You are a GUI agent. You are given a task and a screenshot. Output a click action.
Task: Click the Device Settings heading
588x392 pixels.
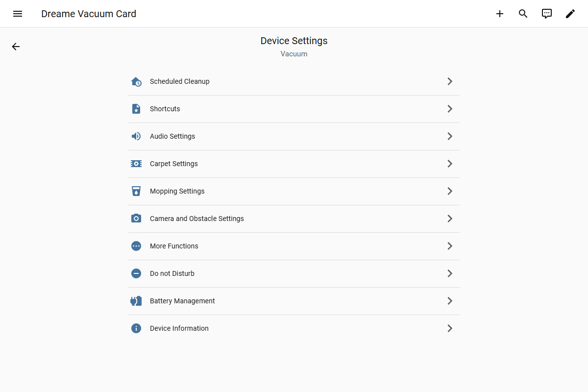click(294, 41)
